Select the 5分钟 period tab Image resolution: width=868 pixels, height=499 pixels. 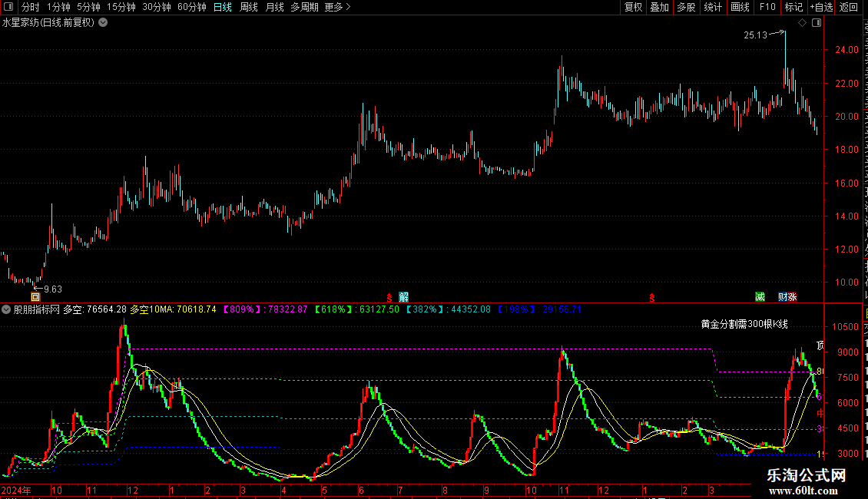(88, 7)
